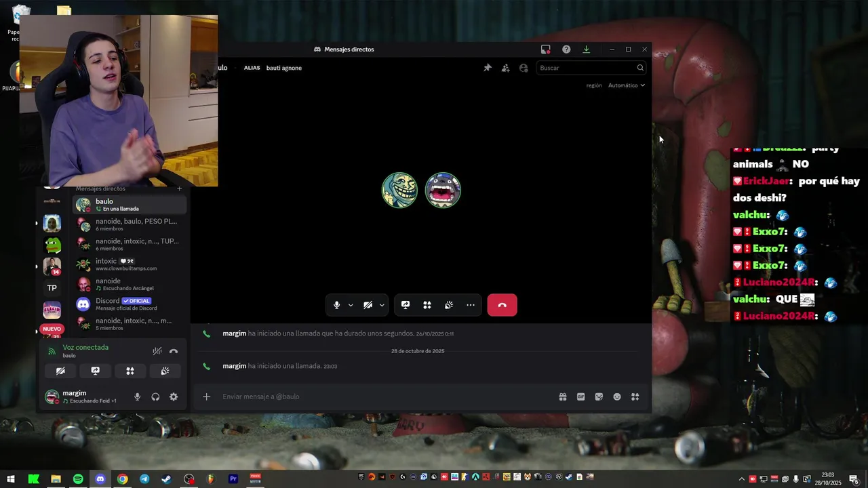This screenshot has width=868, height=488.
Task: Open gift icon in message bar
Action: (x=563, y=396)
